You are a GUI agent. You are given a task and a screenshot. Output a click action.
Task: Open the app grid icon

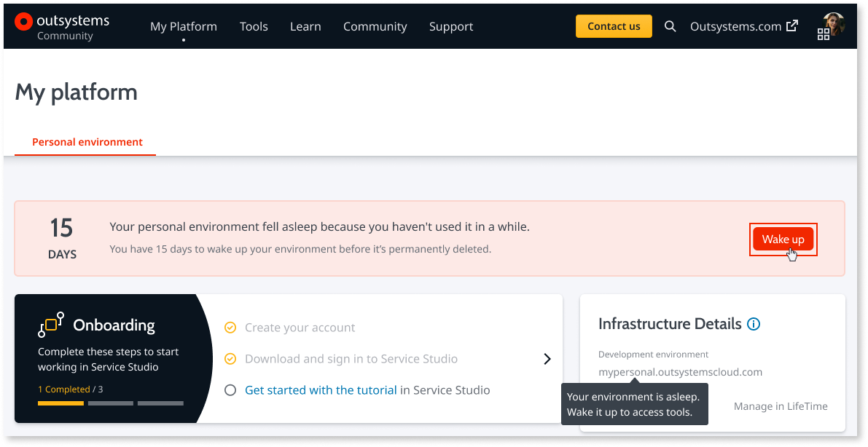click(824, 34)
